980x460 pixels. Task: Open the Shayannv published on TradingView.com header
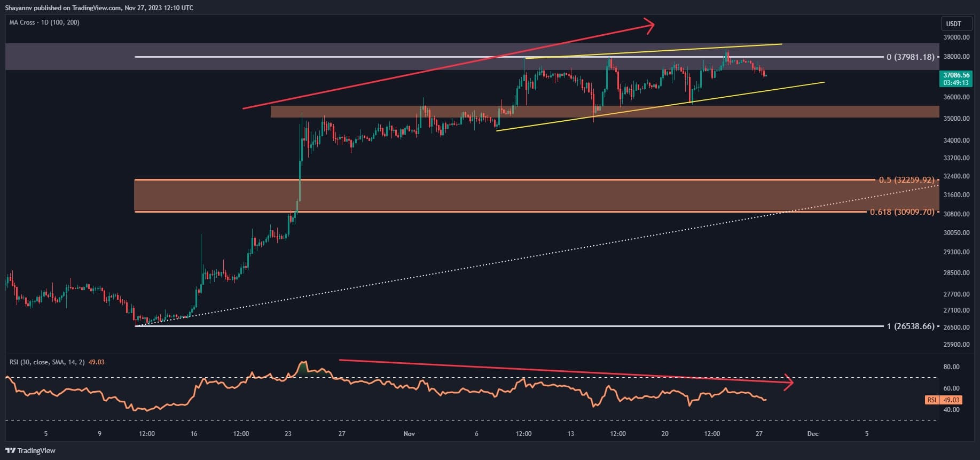(x=99, y=7)
